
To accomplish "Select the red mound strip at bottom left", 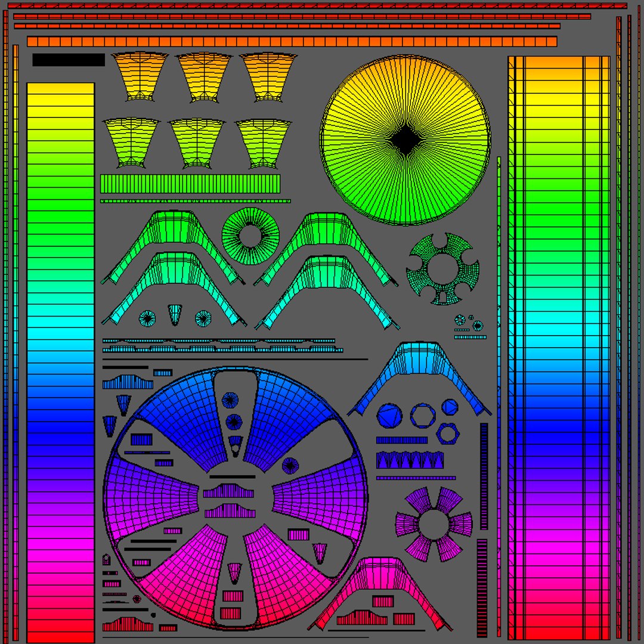I will pyautogui.click(x=128, y=624).
